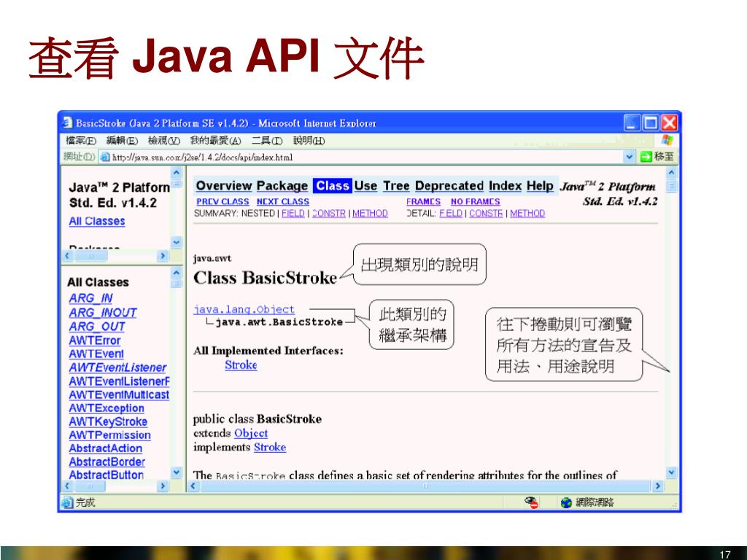Open AWTEventMulticaster class link
This screenshot has height=560, width=747.
119,394
